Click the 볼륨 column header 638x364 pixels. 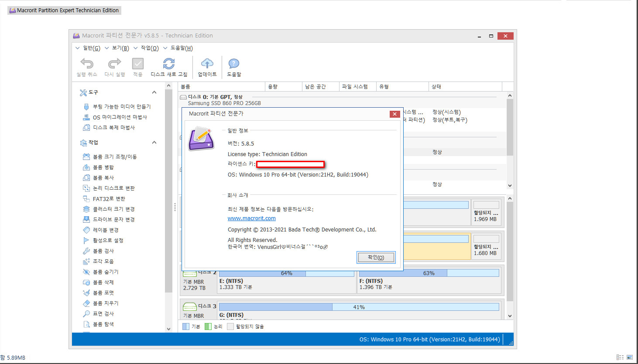[222, 87]
